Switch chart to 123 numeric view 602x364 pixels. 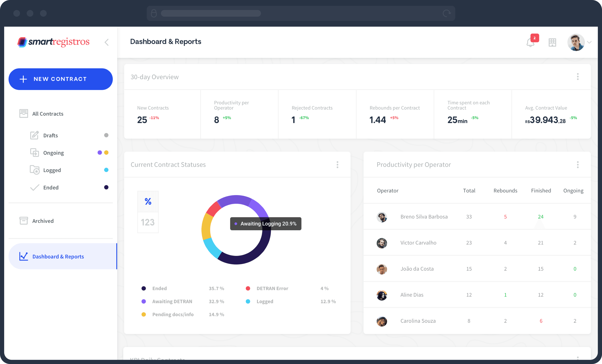pyautogui.click(x=148, y=222)
